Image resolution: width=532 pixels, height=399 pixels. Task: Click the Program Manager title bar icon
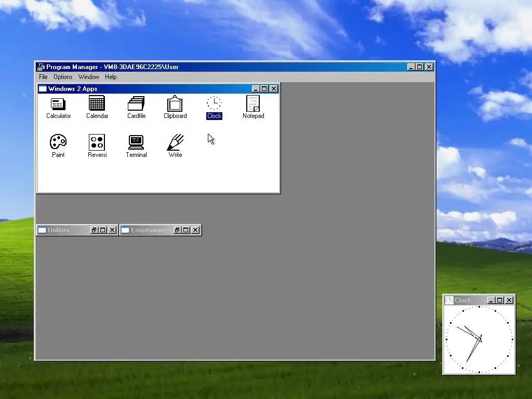[x=41, y=67]
